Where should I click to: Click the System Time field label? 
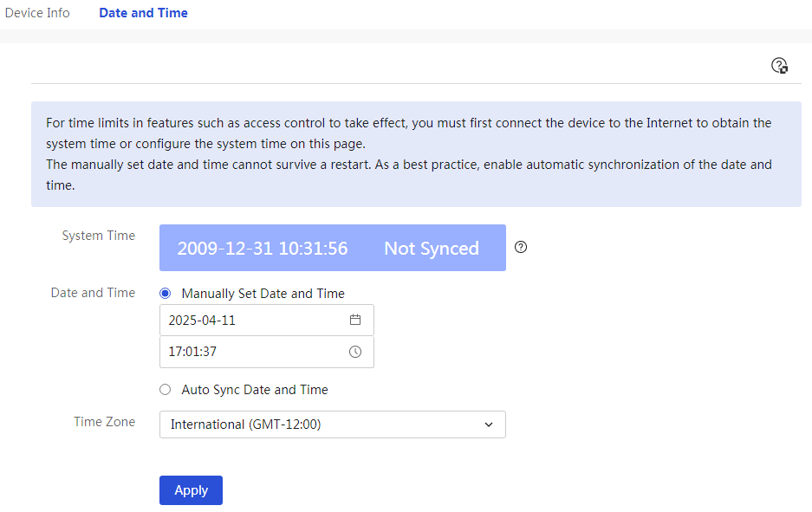click(x=99, y=236)
